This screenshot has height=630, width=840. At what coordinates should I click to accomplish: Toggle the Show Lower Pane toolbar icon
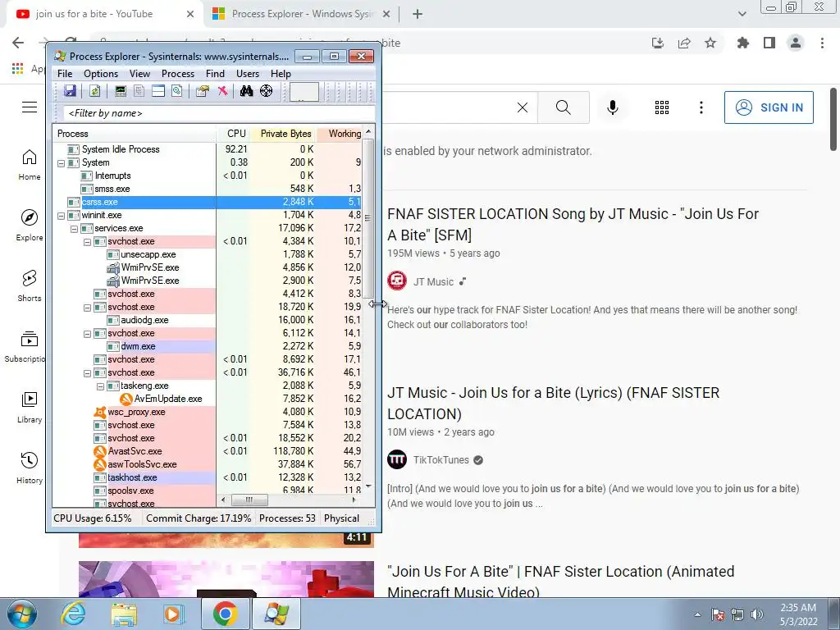pos(158,91)
